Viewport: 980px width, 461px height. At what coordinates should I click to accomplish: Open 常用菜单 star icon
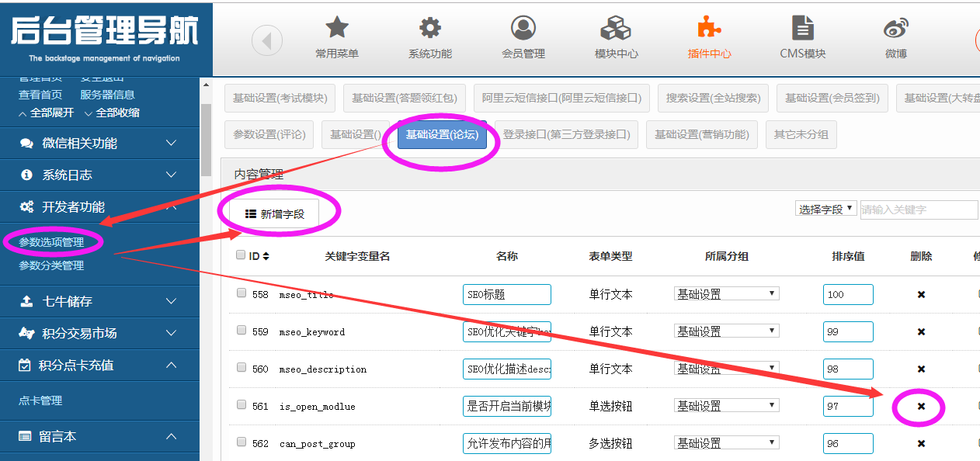point(336,28)
